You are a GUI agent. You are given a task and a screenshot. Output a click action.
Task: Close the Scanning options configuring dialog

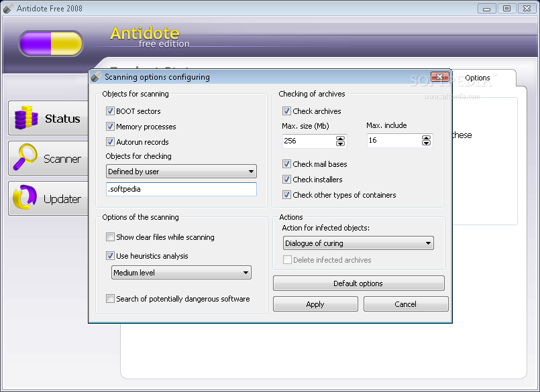click(x=440, y=76)
